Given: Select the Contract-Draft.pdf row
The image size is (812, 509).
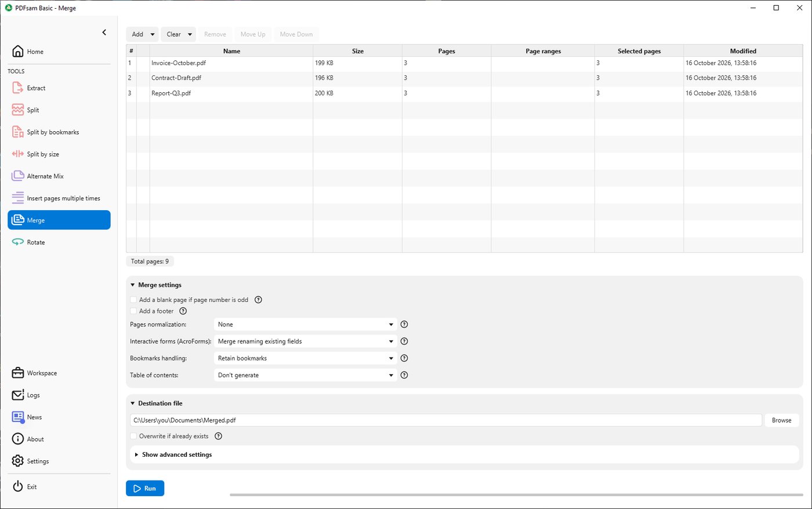Looking at the screenshot, I should click(x=465, y=78).
